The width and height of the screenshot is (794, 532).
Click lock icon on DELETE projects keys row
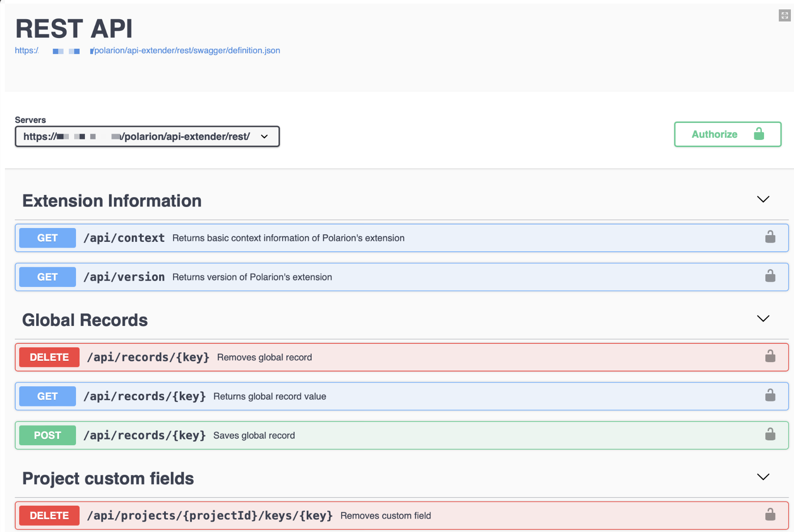pyautogui.click(x=770, y=514)
